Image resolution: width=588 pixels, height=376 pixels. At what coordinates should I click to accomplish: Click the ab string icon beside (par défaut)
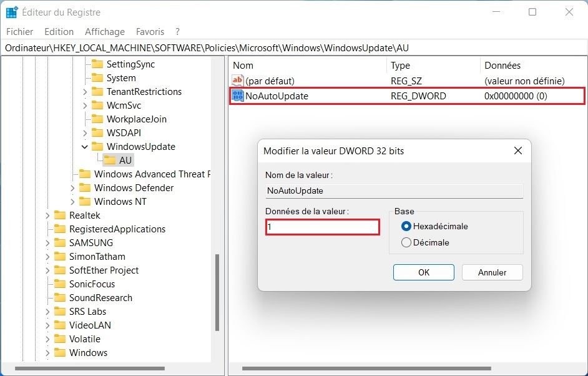(x=237, y=81)
